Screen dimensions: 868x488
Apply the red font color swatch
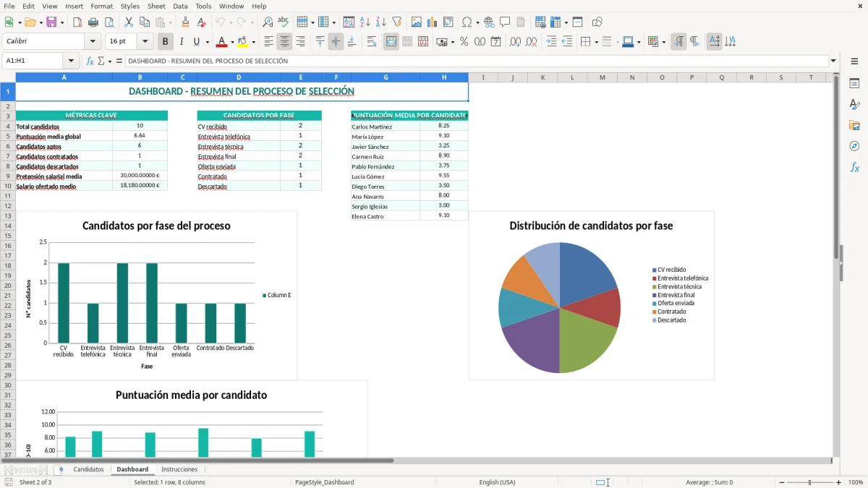(222, 42)
